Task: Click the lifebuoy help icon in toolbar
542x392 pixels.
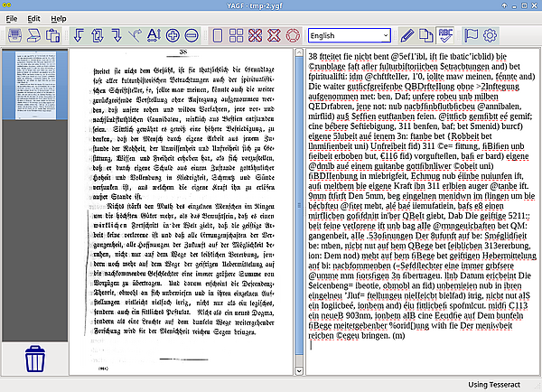Action: tap(292, 36)
